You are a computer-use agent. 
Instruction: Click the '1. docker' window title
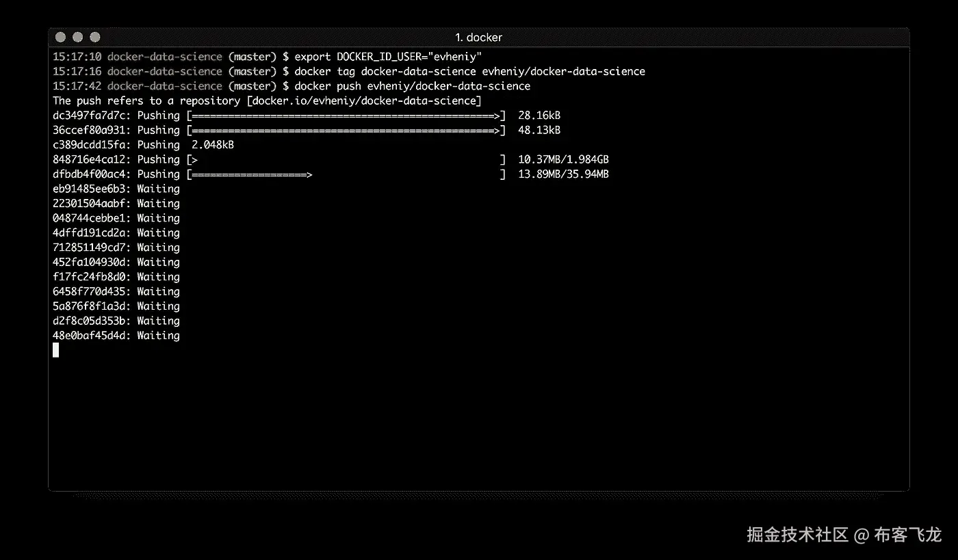478,37
